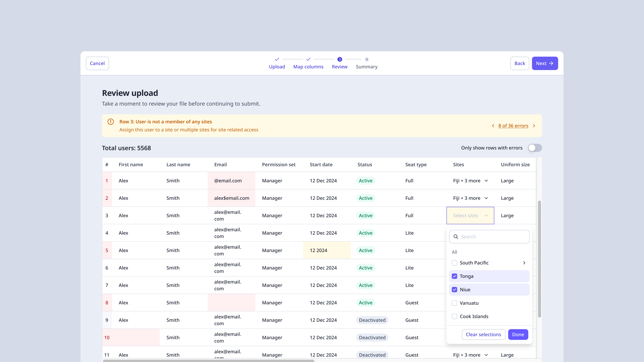The image size is (644, 362).
Task: Click the warning icon in error banner
Action: (x=111, y=122)
